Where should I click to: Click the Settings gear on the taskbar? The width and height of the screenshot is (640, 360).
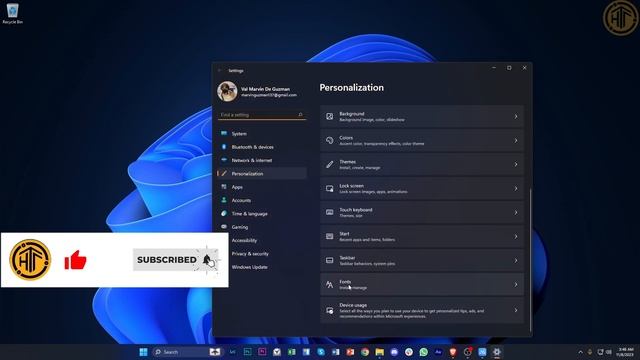coord(496,352)
